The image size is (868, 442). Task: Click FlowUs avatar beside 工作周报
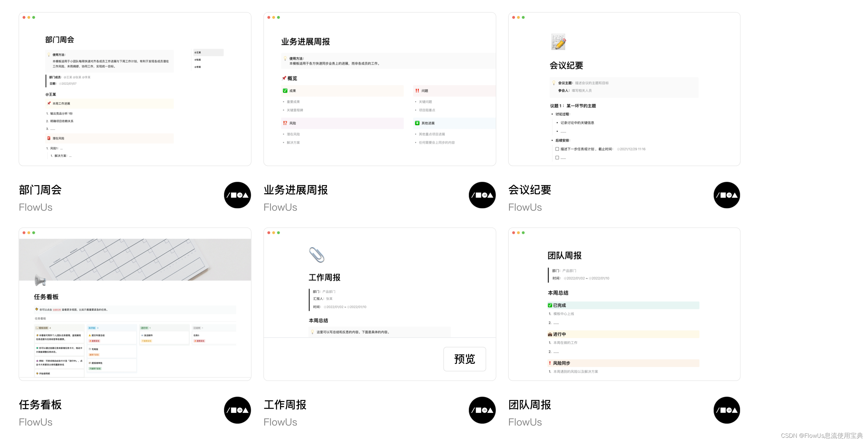tap(482, 410)
